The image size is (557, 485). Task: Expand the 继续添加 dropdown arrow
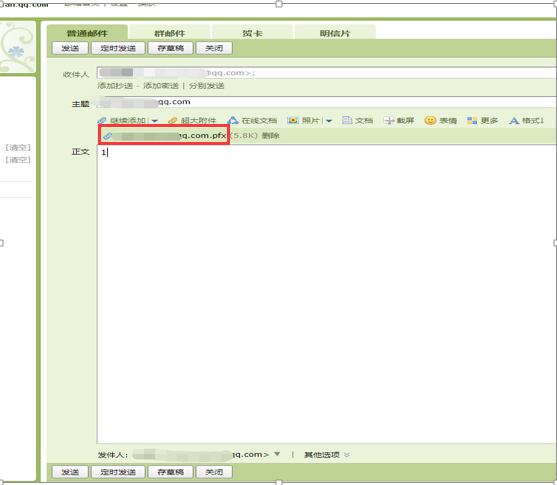click(155, 121)
